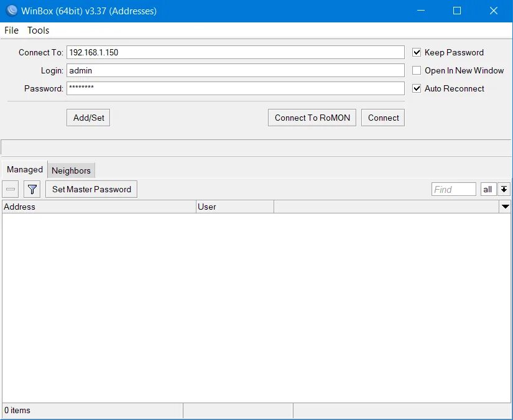The height and width of the screenshot is (420, 513).
Task: Open the 'all' filter field dropdown
Action: [x=488, y=189]
